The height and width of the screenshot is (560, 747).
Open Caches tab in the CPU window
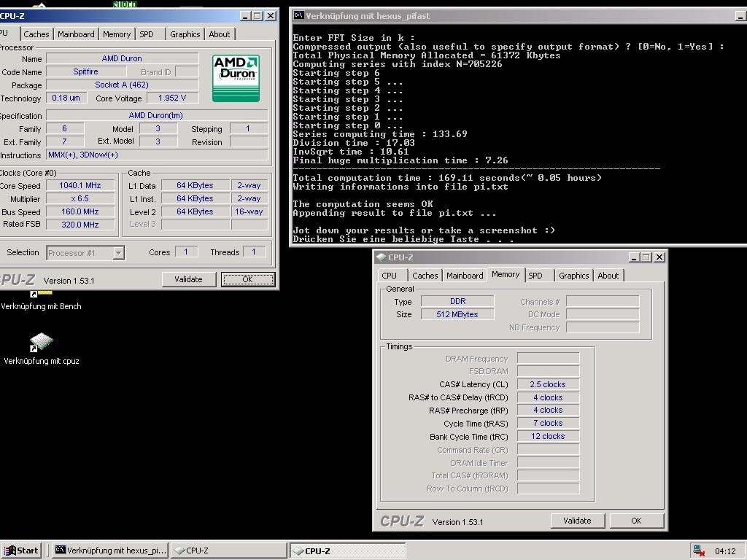point(36,34)
